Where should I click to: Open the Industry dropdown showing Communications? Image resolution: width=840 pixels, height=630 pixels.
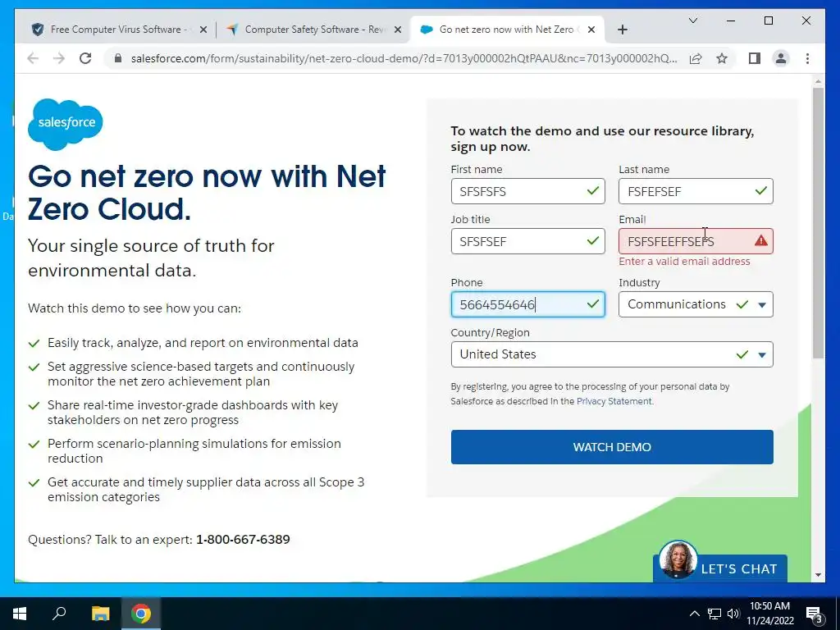(696, 304)
